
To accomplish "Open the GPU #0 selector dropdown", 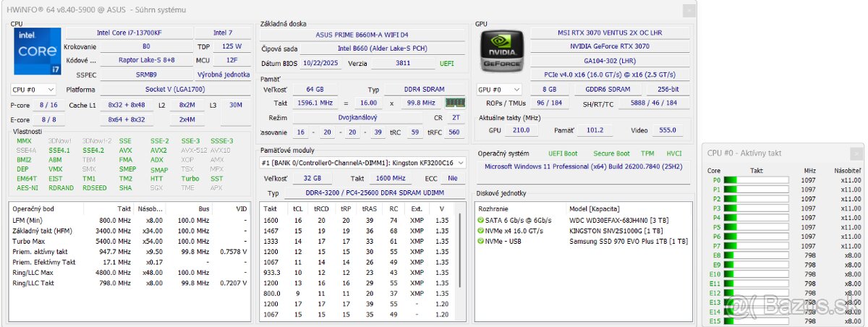I will tap(500, 90).
